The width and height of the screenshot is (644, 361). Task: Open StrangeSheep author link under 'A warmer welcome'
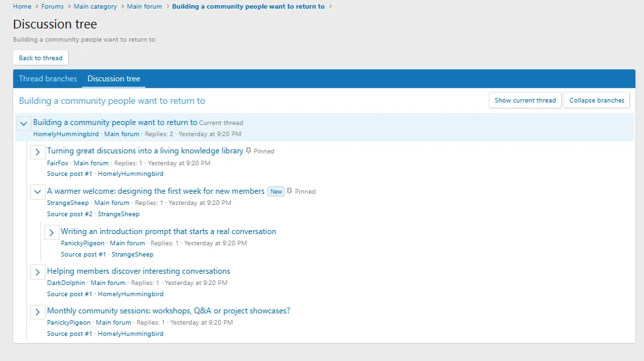(x=68, y=203)
